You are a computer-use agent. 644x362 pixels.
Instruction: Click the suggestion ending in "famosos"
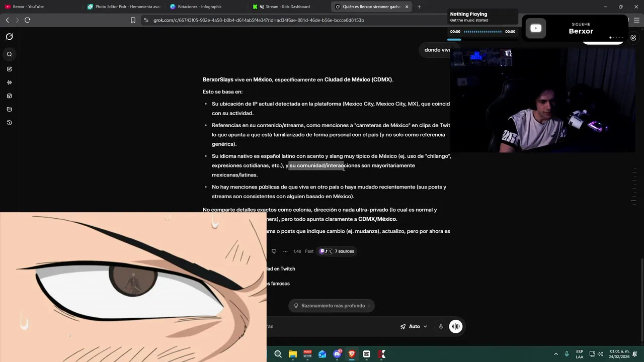point(278,284)
